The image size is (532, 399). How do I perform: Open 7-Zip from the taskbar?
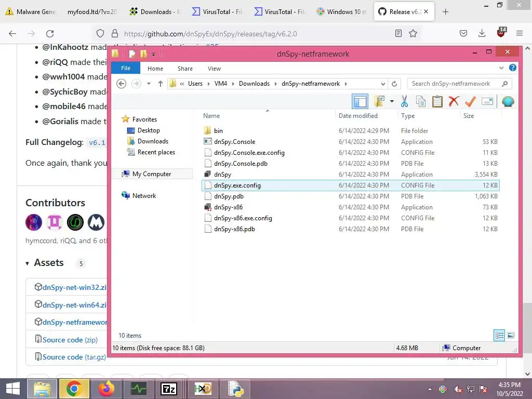point(169,389)
